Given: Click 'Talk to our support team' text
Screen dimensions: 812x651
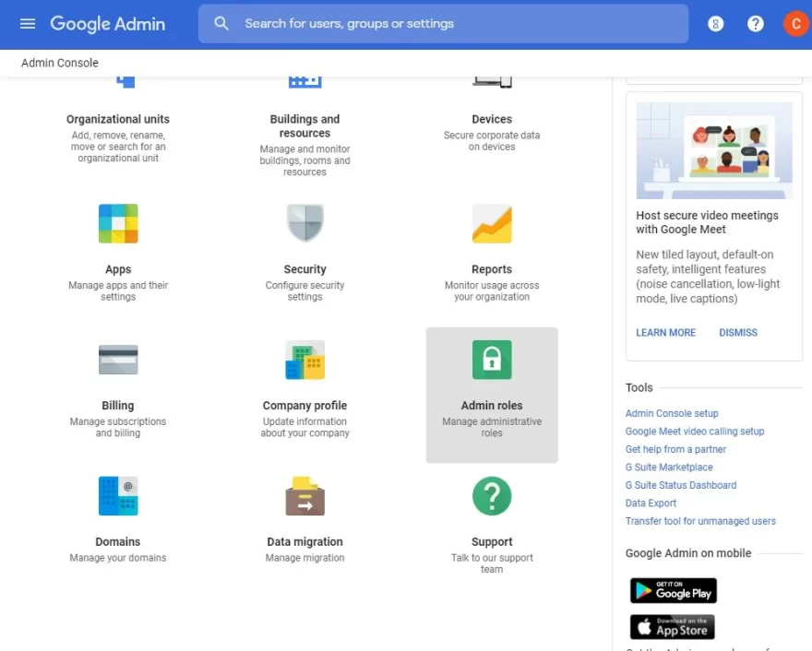Looking at the screenshot, I should click(492, 563).
